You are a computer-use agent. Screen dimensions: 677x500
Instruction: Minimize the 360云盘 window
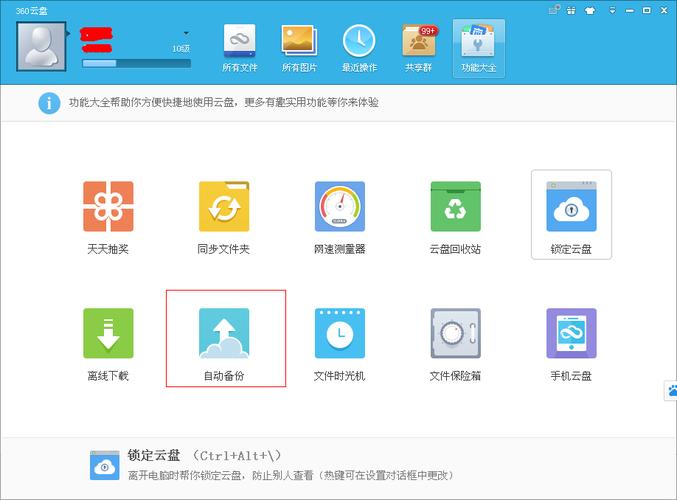point(630,11)
